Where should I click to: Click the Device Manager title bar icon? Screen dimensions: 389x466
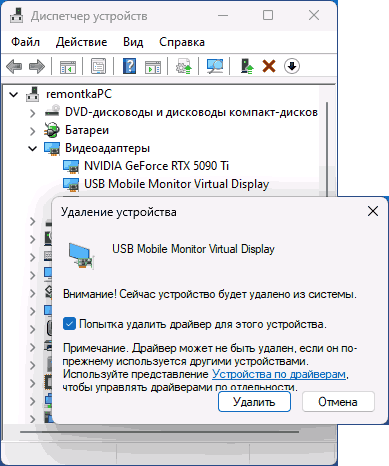16,16
